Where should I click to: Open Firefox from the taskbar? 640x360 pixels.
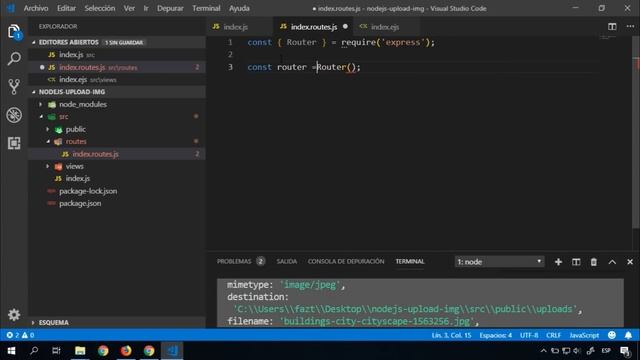pyautogui.click(x=126, y=351)
